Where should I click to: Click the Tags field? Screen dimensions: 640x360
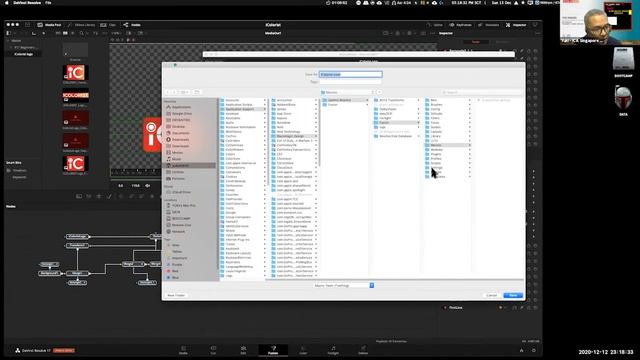(351, 82)
